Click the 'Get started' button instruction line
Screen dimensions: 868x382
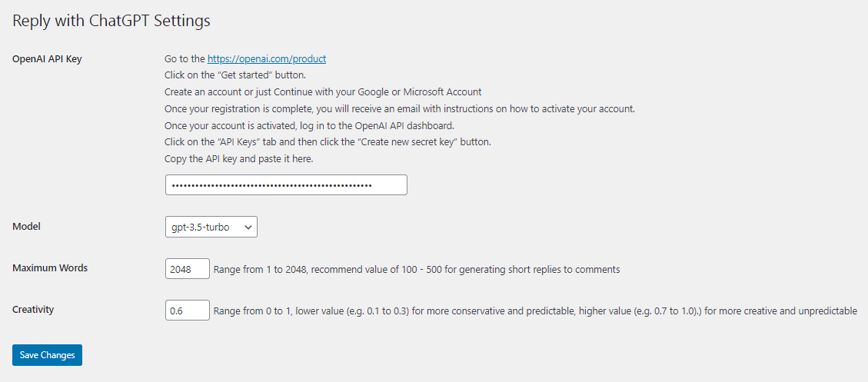pos(235,75)
